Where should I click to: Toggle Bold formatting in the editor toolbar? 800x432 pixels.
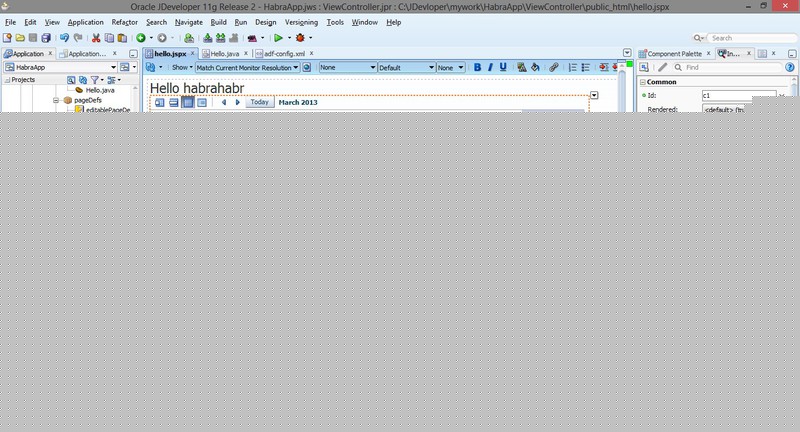pos(477,67)
